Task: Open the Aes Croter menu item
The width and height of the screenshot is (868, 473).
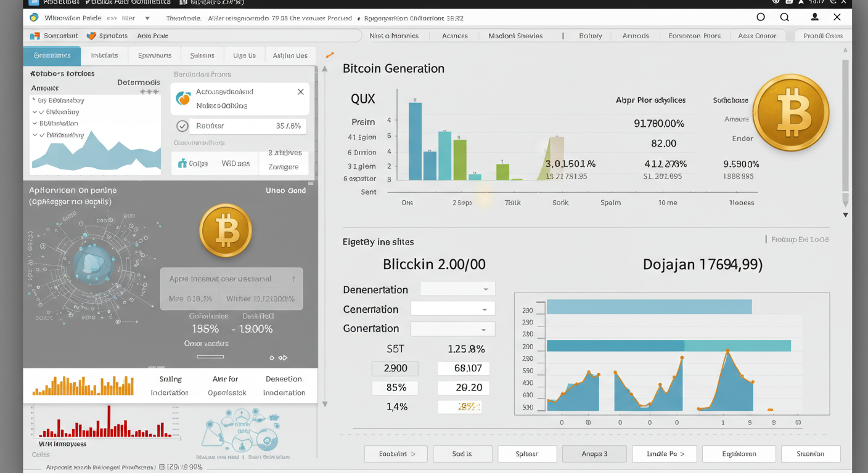Action: (757, 36)
